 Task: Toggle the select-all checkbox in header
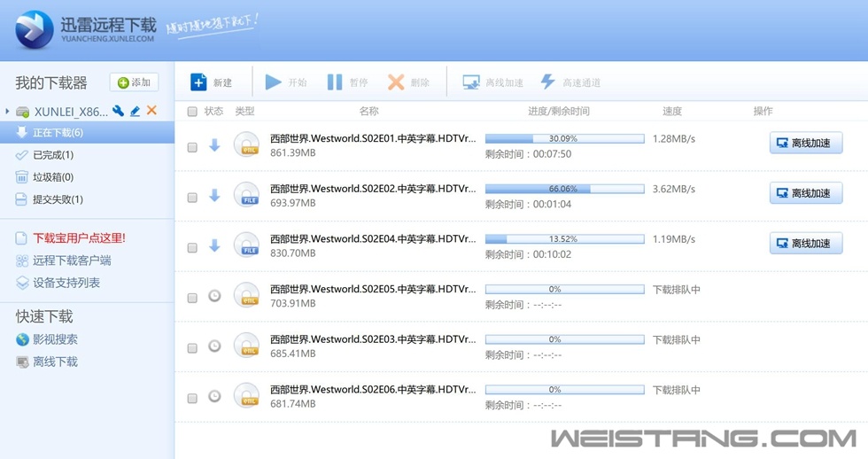click(x=192, y=112)
